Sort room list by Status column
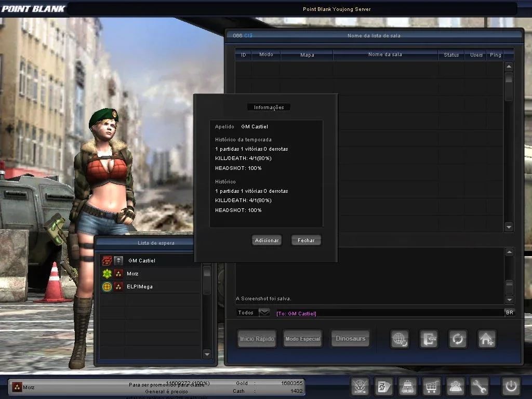This screenshot has height=399, width=532. (451, 55)
